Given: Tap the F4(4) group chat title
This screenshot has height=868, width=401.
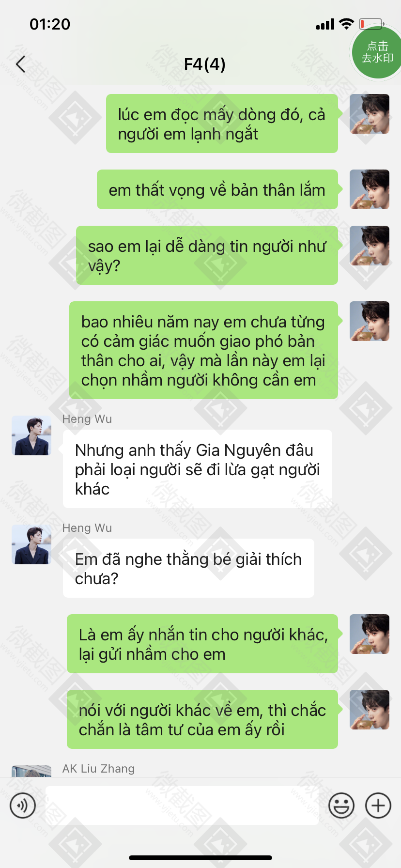Looking at the screenshot, I should [x=204, y=64].
